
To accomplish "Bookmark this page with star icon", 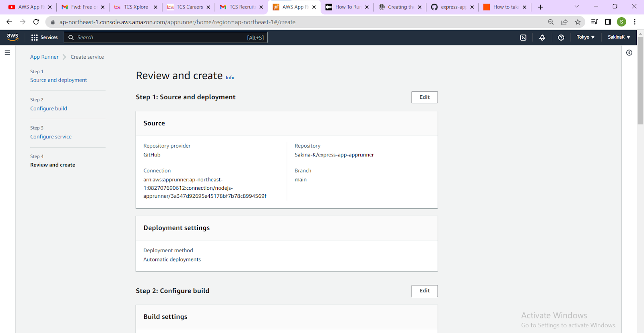I will (x=578, y=22).
